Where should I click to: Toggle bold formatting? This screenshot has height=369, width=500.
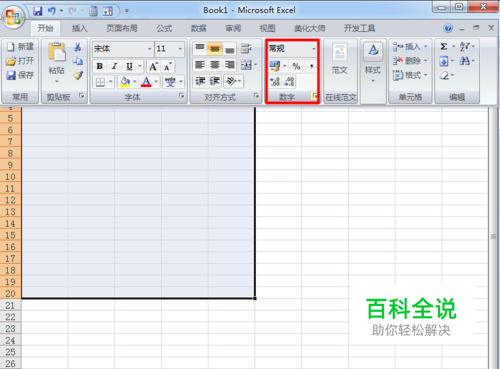click(x=100, y=66)
